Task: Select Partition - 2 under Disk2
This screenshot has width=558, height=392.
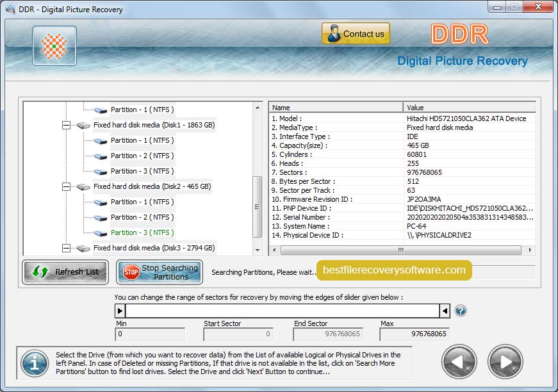Action: (x=142, y=217)
